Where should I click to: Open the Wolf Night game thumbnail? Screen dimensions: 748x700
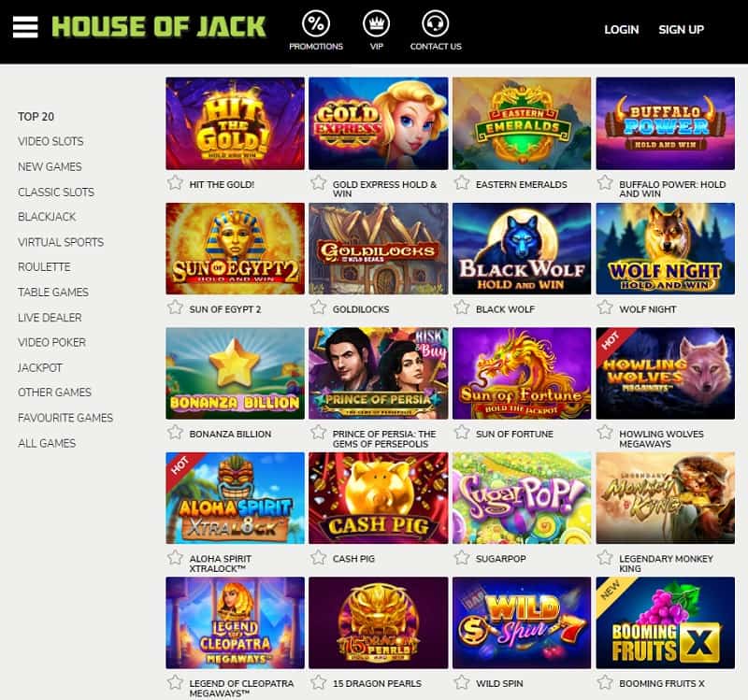[x=665, y=249]
